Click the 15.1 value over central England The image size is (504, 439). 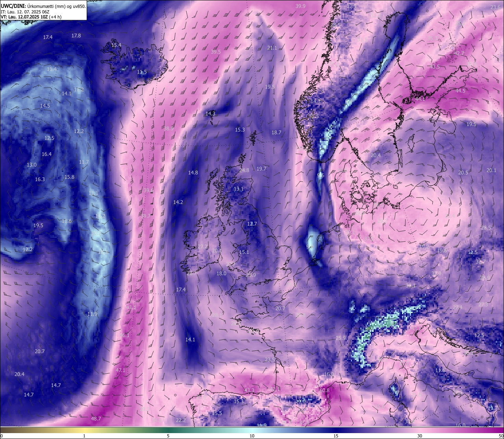pyautogui.click(x=244, y=252)
